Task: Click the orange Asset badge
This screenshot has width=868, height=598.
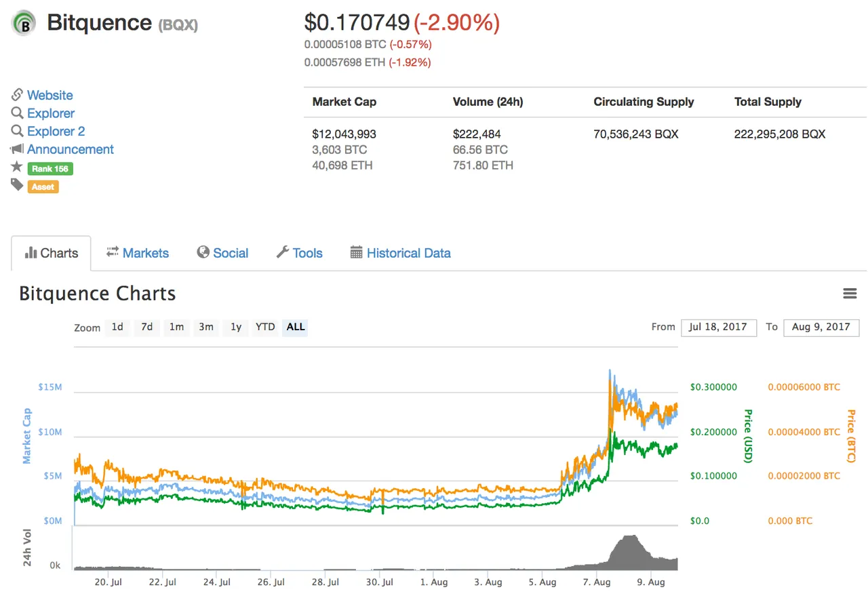Action: tap(43, 186)
